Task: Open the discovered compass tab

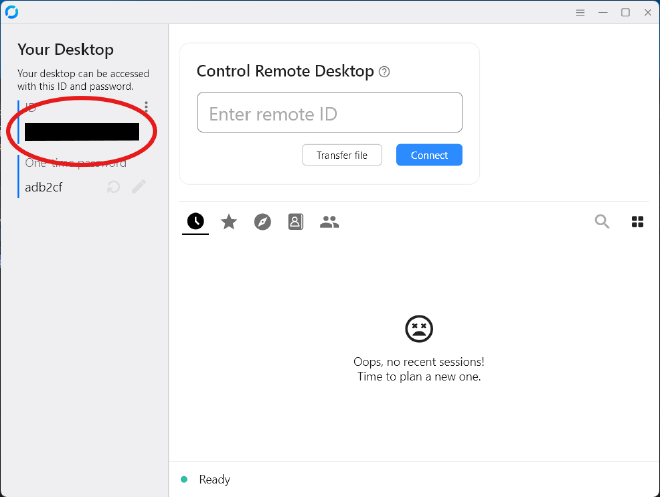Action: [262, 222]
